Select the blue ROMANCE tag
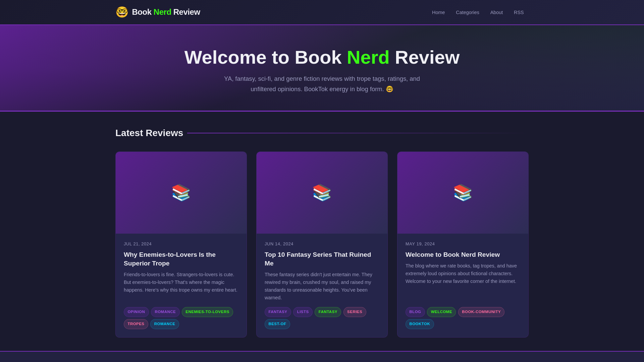 pyautogui.click(x=165, y=324)
